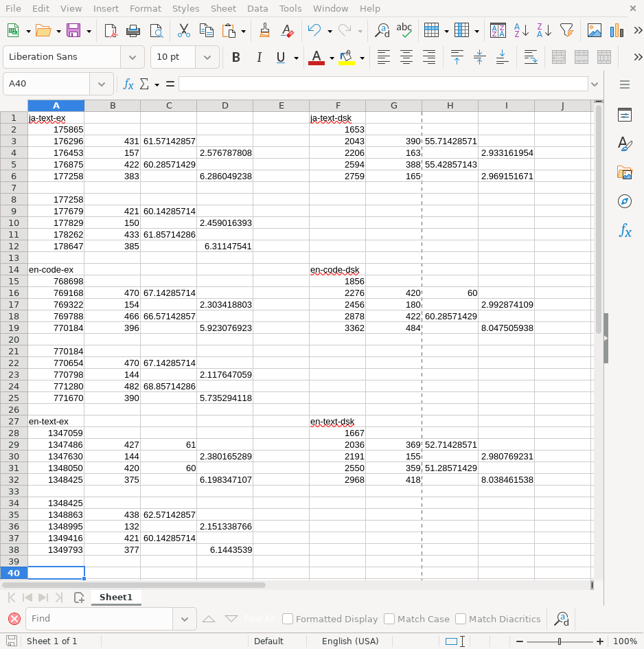The width and height of the screenshot is (644, 649).
Task: Click the Open folder icon
Action: [43, 31]
